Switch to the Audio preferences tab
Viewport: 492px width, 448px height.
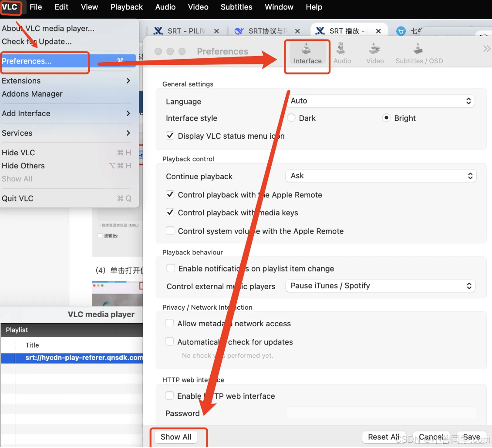pos(342,54)
